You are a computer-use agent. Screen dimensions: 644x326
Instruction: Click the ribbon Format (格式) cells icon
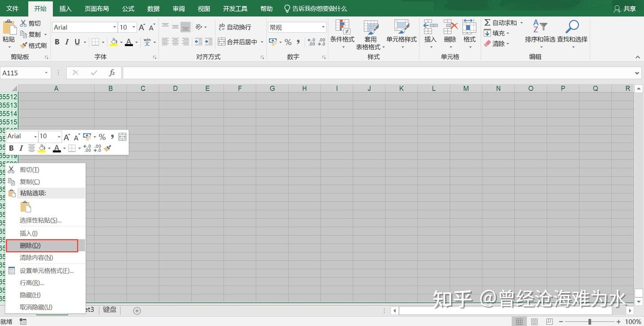[x=470, y=27]
